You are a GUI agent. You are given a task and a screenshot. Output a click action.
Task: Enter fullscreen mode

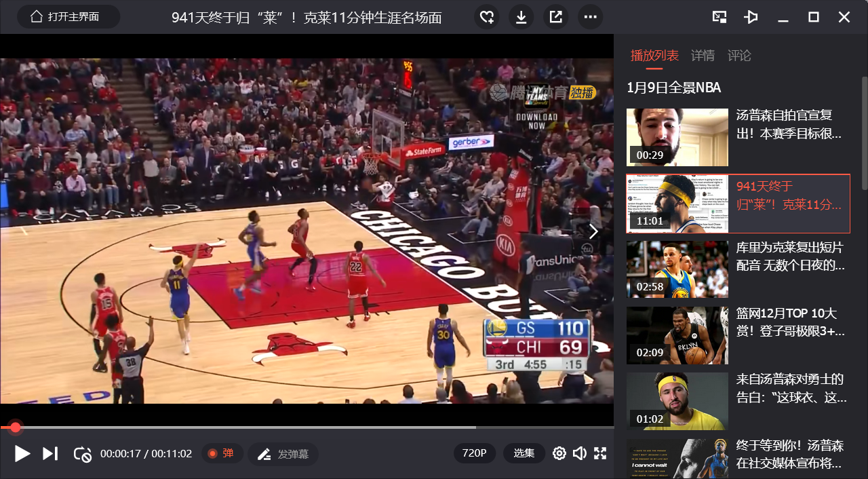(600, 453)
